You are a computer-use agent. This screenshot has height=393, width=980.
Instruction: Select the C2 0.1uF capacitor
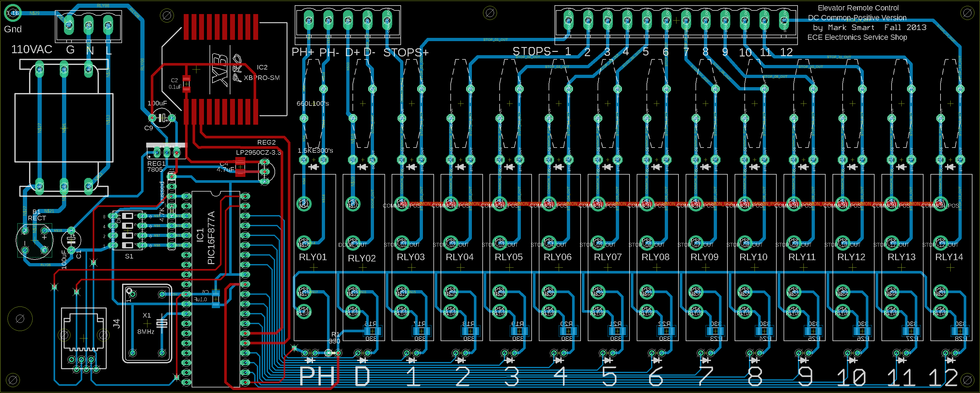coord(186,84)
